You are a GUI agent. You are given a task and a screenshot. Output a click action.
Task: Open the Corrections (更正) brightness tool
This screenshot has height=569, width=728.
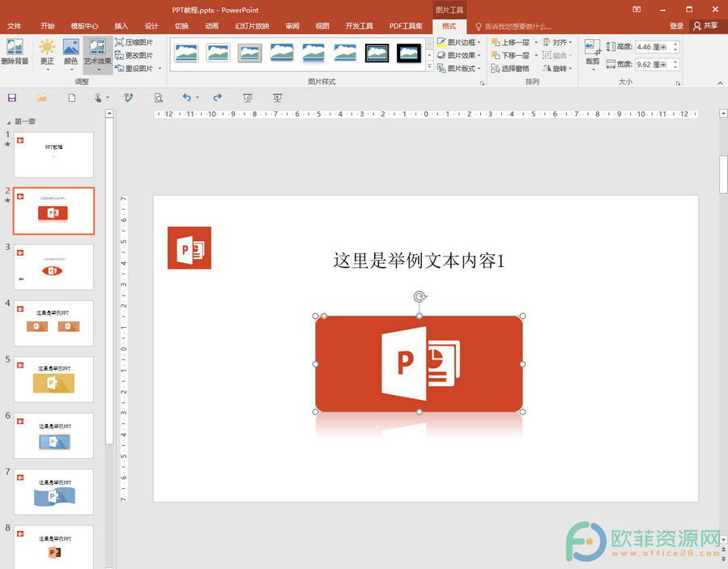(x=47, y=55)
